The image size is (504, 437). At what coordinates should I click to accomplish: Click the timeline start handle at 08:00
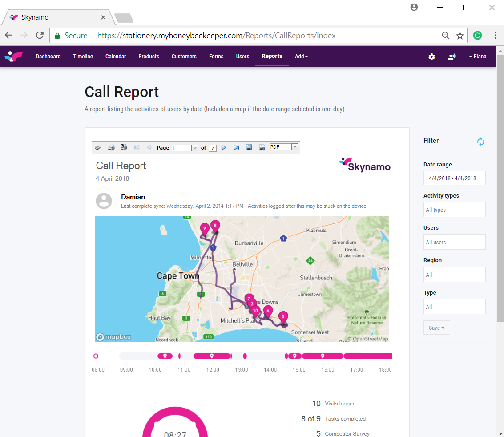point(96,356)
